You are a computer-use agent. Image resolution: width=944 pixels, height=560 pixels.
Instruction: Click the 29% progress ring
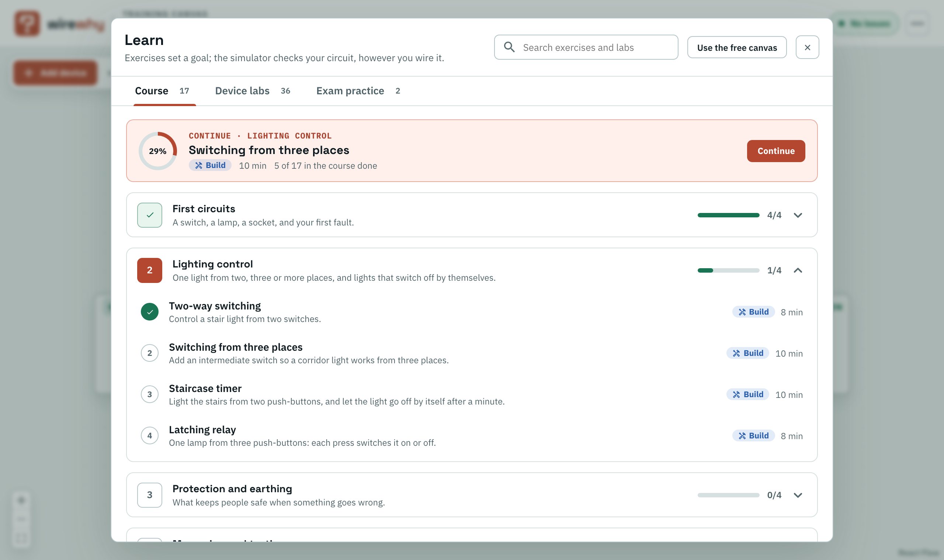pos(157,151)
